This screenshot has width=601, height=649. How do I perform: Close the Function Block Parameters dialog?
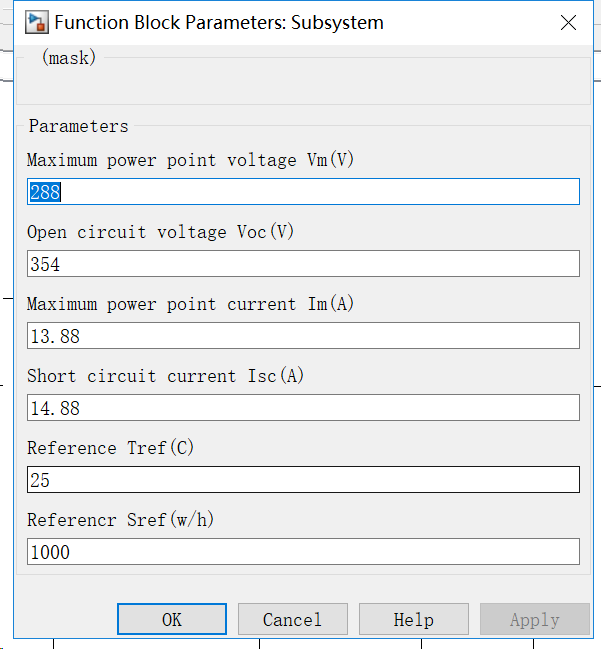pyautogui.click(x=568, y=22)
